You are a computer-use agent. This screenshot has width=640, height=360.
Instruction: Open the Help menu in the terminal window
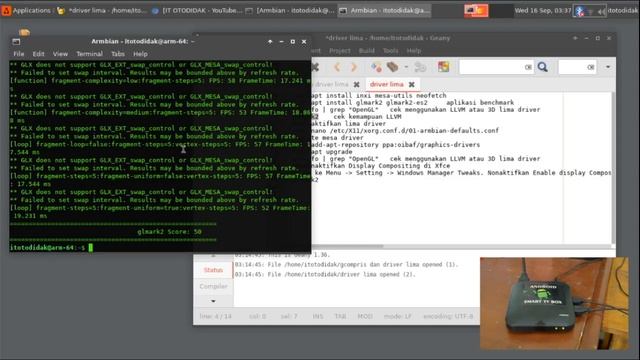pyautogui.click(x=140, y=54)
